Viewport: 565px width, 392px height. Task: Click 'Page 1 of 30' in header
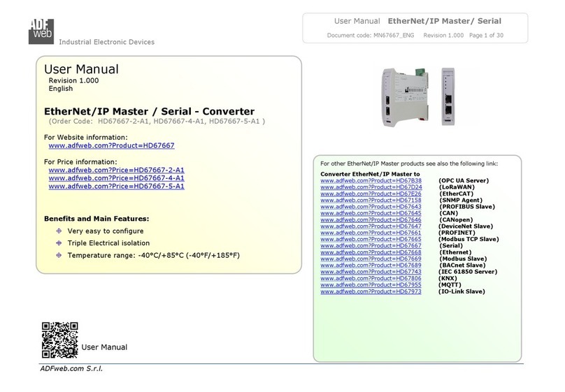pos(486,35)
